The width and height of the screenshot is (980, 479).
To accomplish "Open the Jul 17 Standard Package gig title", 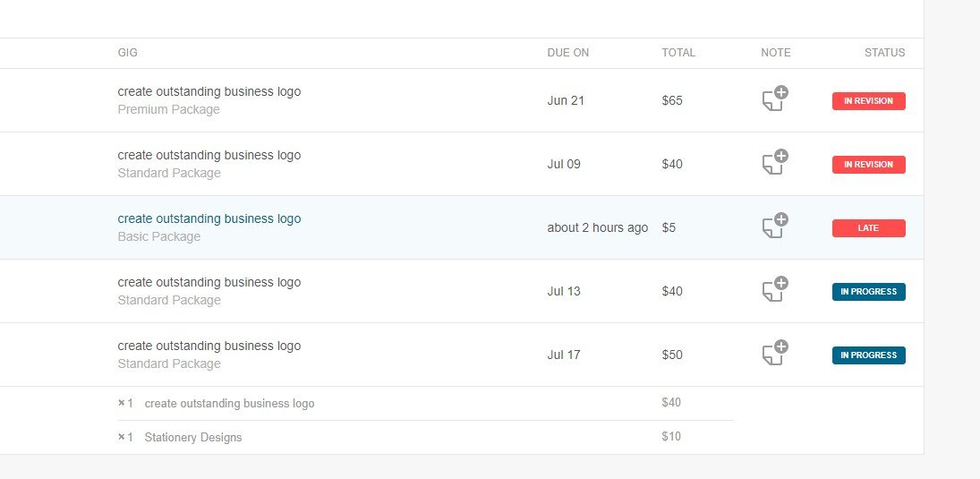I will [209, 346].
